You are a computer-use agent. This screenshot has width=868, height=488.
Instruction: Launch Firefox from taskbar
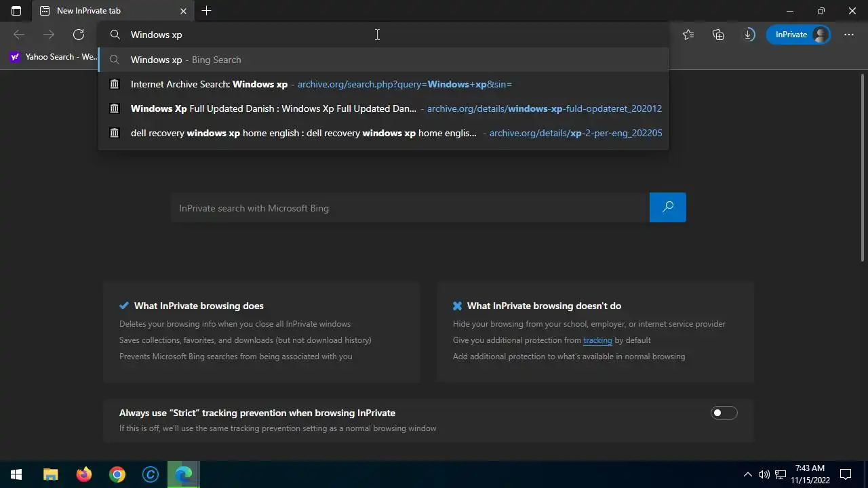84,474
